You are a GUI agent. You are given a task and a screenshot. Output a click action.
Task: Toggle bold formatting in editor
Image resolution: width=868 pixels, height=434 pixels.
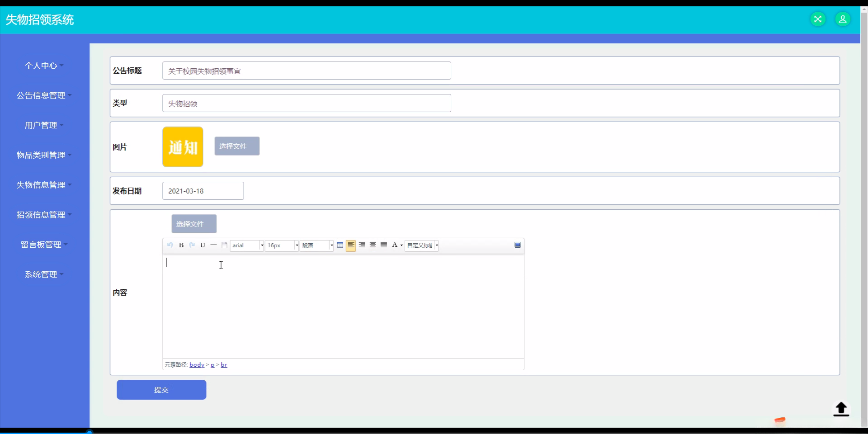click(181, 245)
